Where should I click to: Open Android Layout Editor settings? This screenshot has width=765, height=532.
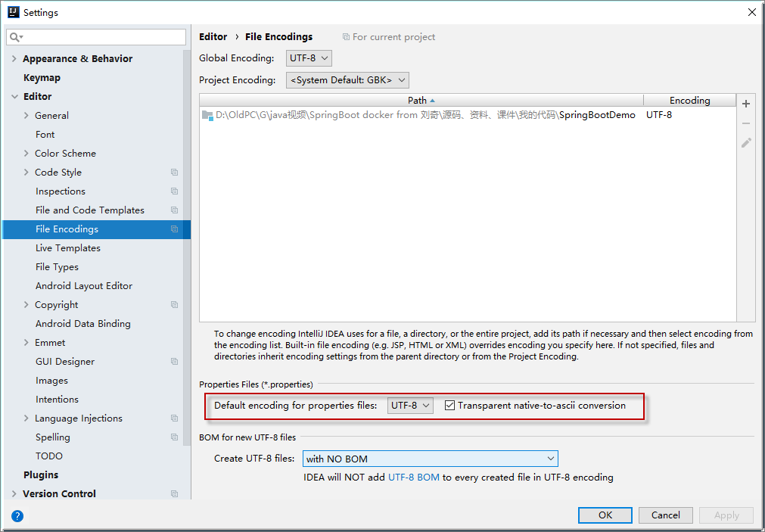(84, 286)
